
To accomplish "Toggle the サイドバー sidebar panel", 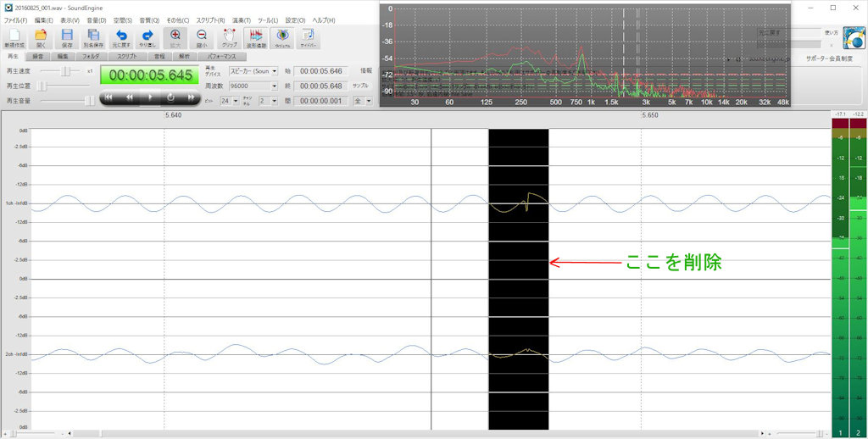I will pyautogui.click(x=309, y=38).
